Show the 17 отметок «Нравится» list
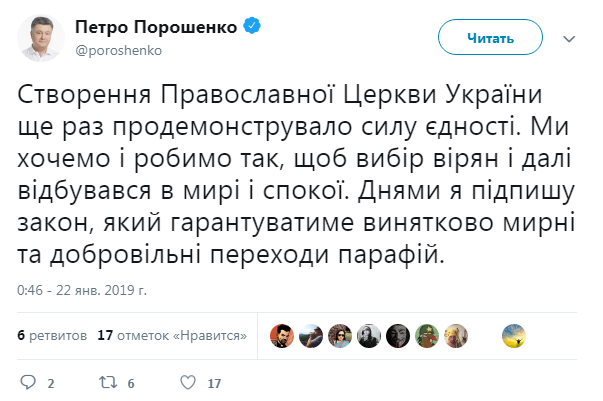Screen dimensions: 603x401 pos(173,335)
